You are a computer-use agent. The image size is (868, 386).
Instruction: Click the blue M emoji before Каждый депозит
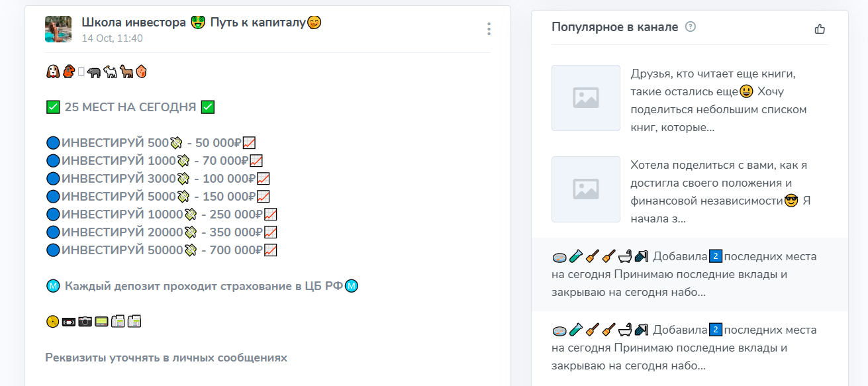pyautogui.click(x=54, y=286)
